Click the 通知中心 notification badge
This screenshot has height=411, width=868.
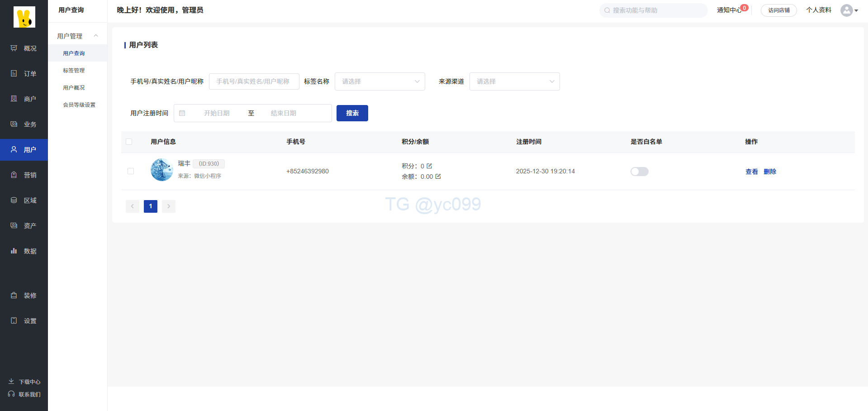744,8
